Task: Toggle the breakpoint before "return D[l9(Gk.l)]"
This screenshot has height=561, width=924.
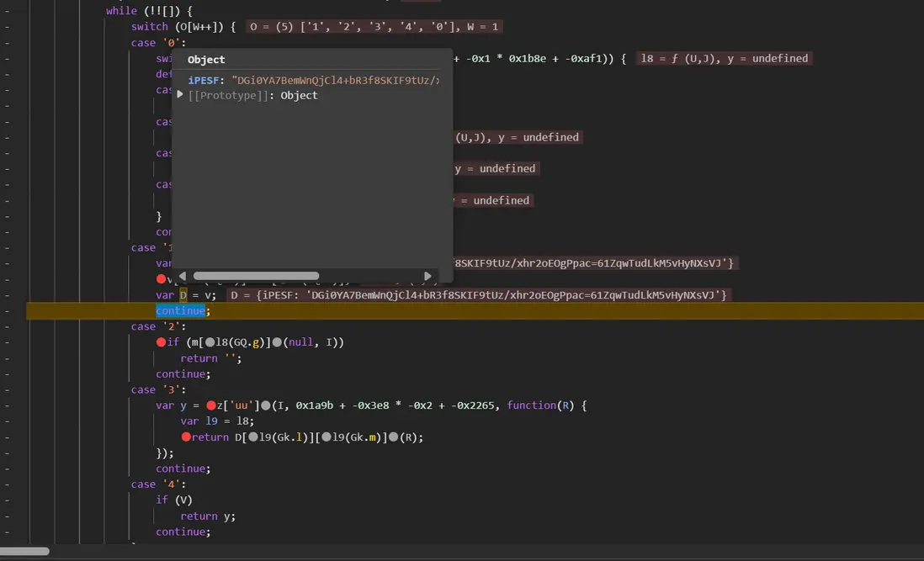Action: tap(186, 437)
